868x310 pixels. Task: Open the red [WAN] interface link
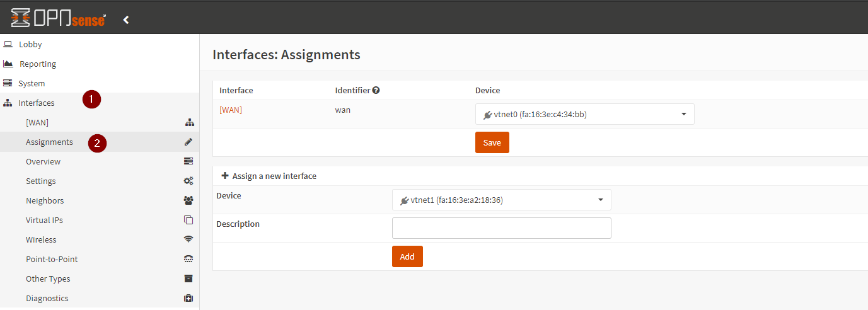click(231, 110)
